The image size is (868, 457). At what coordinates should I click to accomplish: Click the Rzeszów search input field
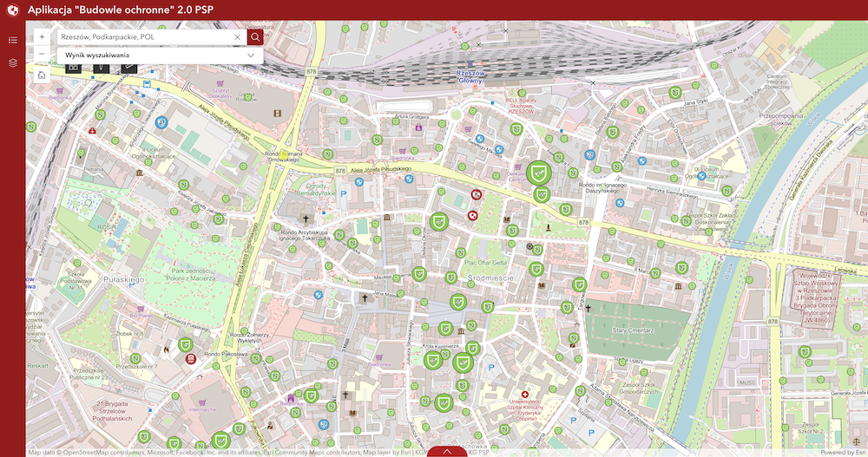(143, 37)
